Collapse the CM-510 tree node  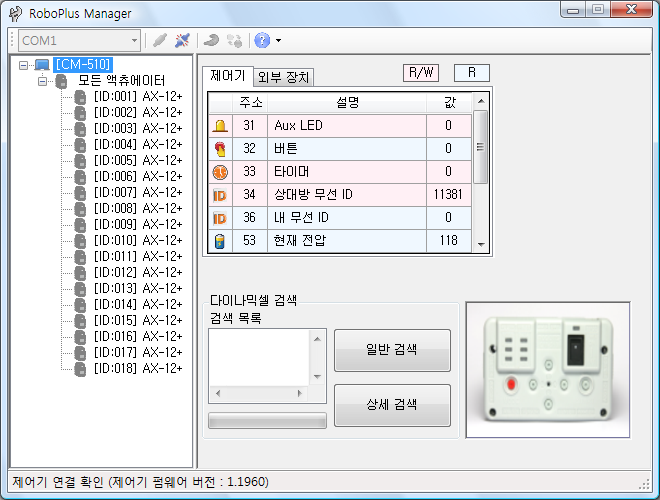24,65
